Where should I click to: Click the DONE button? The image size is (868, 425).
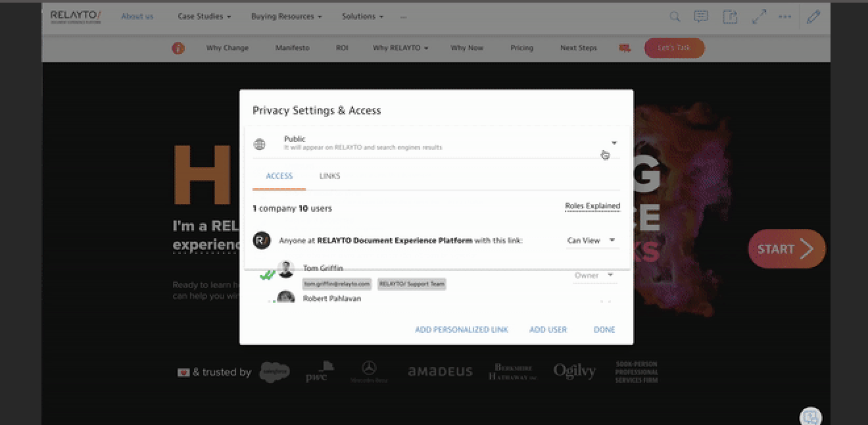click(604, 329)
